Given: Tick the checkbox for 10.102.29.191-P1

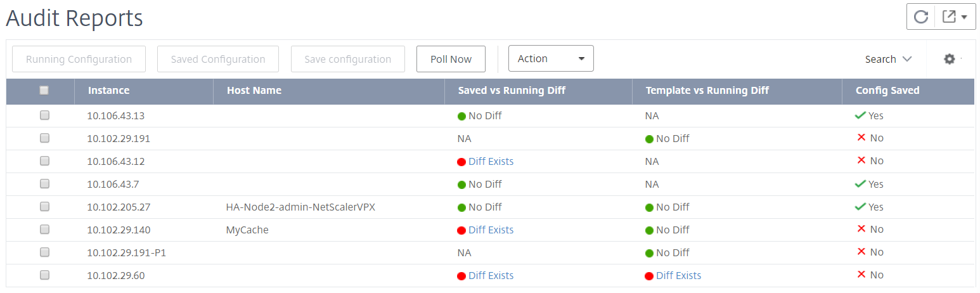Looking at the screenshot, I should 44,252.
